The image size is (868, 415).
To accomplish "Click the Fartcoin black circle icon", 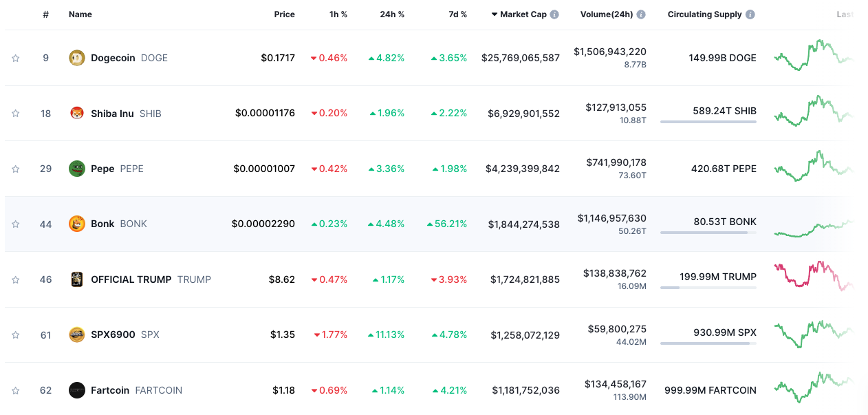I will tap(77, 390).
